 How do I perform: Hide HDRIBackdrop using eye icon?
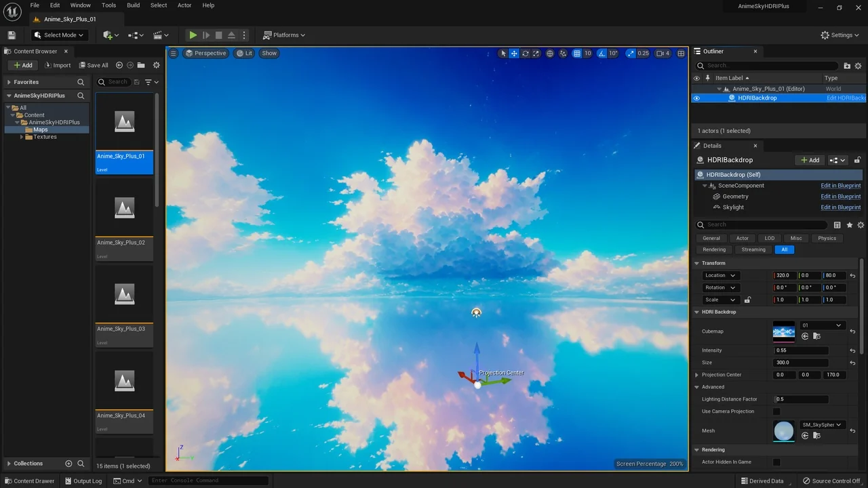click(696, 98)
